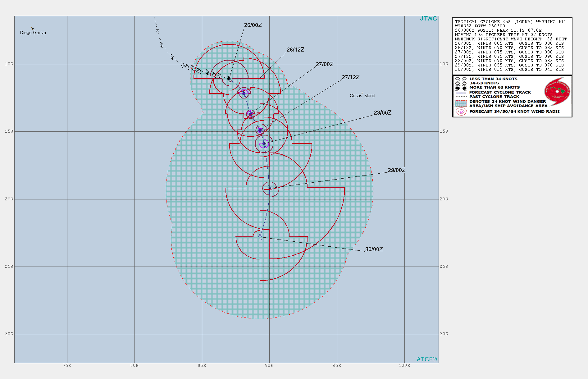Click the 26/00Z time label
The height and width of the screenshot is (379, 588).
[x=253, y=25]
